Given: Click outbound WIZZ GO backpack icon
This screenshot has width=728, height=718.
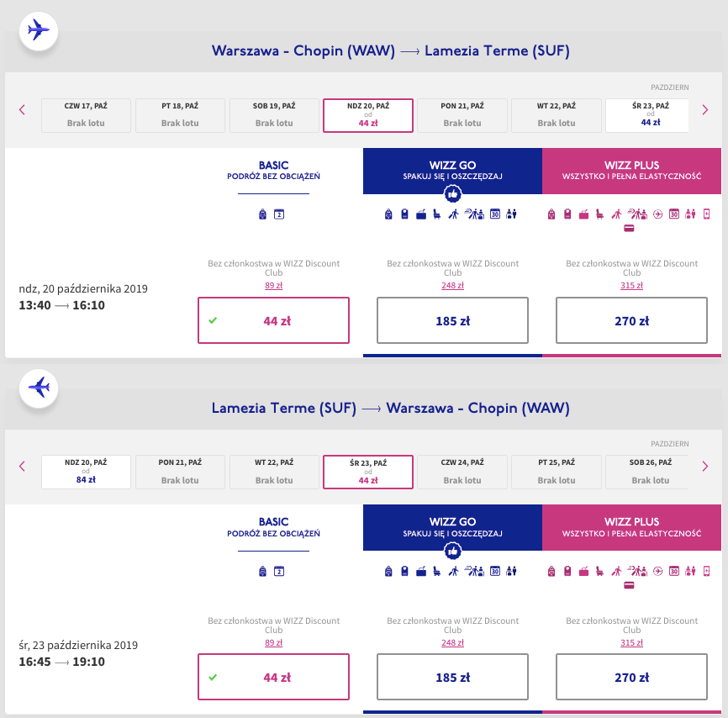Looking at the screenshot, I should click(388, 214).
